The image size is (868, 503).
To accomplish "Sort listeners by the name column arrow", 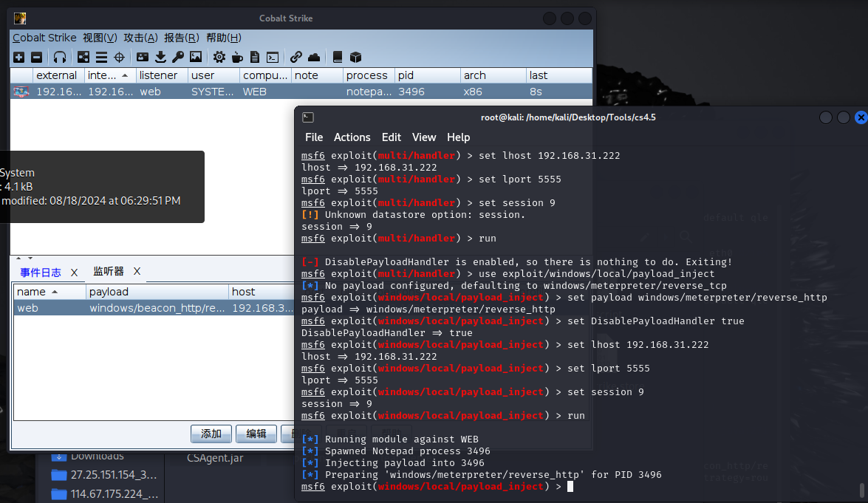I will [x=55, y=292].
